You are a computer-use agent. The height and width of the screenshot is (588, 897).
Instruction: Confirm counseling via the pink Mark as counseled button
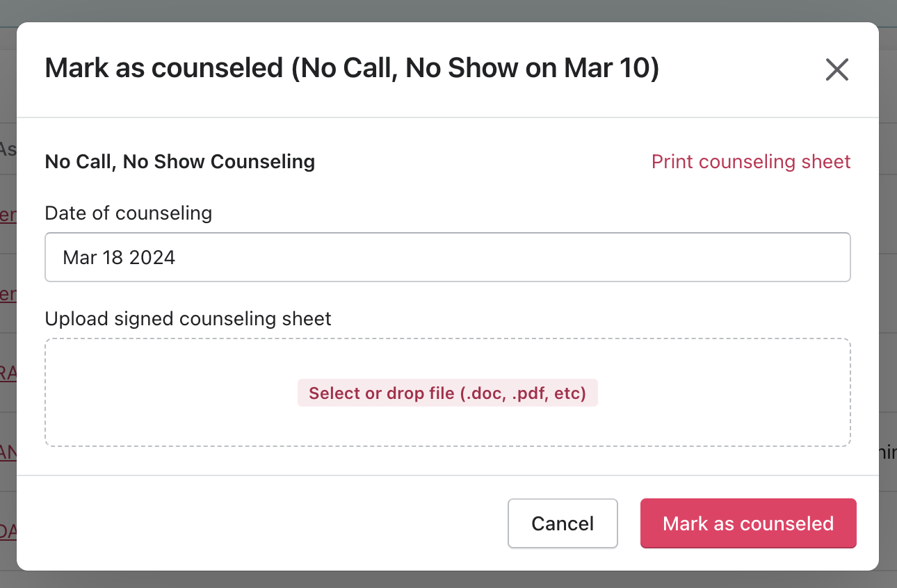click(748, 523)
